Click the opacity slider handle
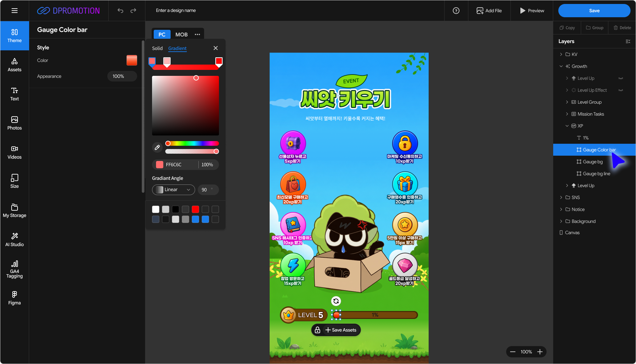The width and height of the screenshot is (636, 364). 216,151
